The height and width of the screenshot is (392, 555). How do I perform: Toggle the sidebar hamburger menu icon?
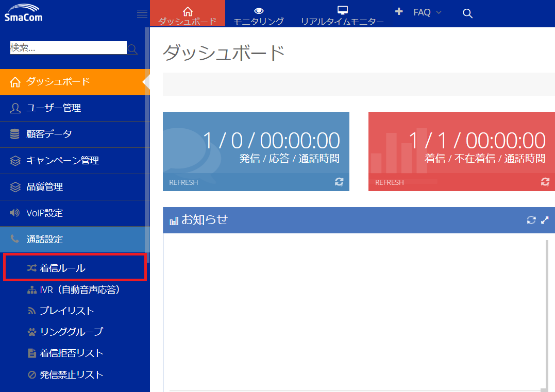(142, 14)
